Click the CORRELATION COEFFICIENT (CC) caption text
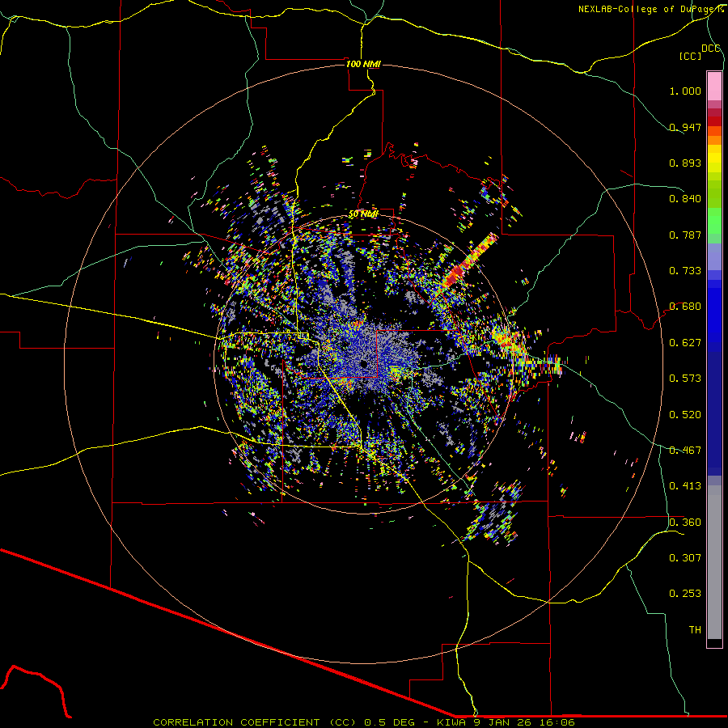The height and width of the screenshot is (728, 728). 255,722
